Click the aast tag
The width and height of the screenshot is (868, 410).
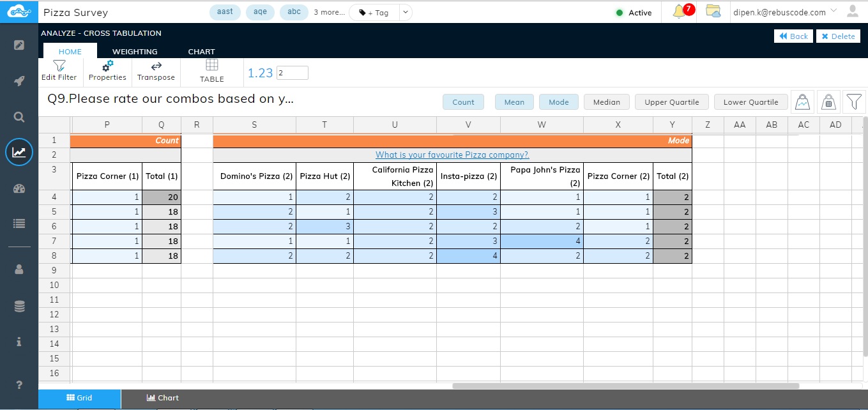tap(225, 12)
